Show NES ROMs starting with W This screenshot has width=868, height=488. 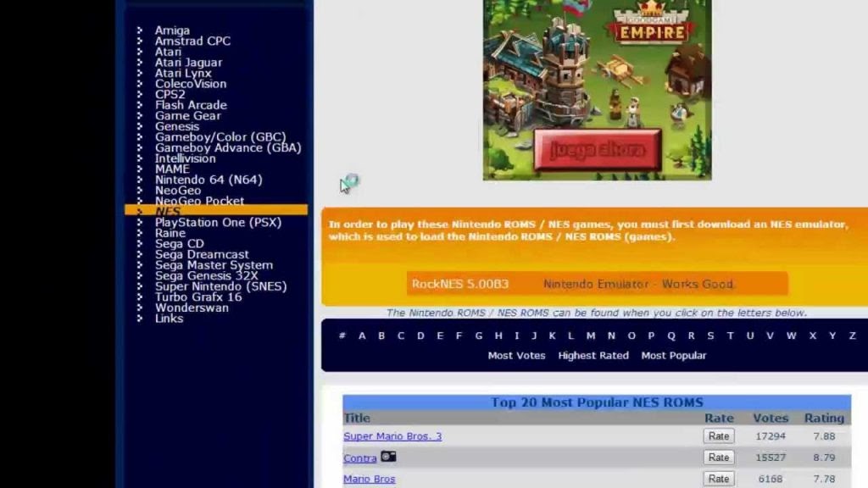point(791,335)
